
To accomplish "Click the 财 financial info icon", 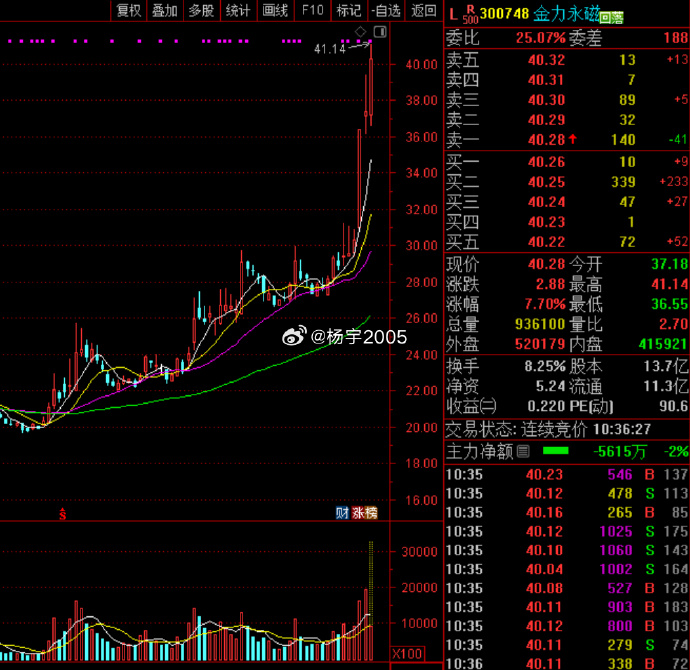I will (342, 513).
